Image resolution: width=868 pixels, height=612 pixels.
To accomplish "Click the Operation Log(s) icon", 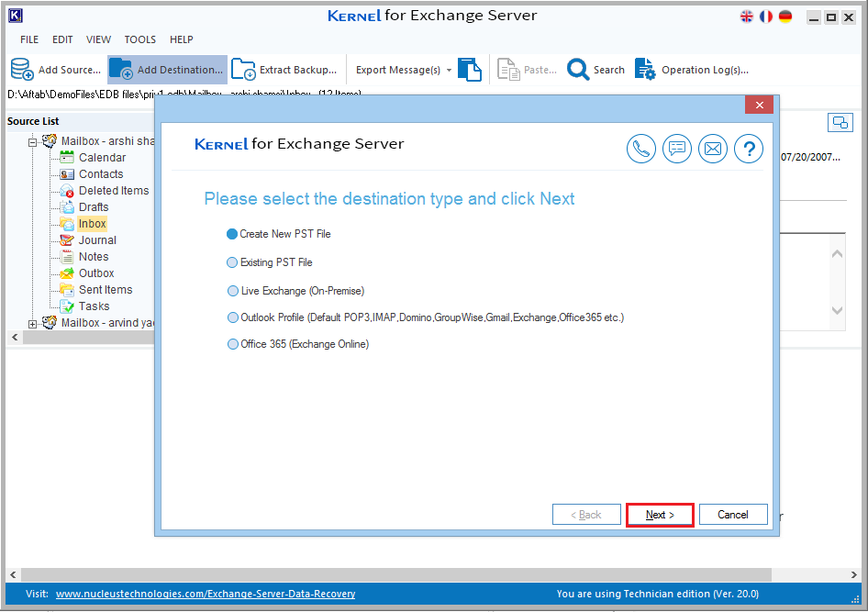I will point(645,69).
